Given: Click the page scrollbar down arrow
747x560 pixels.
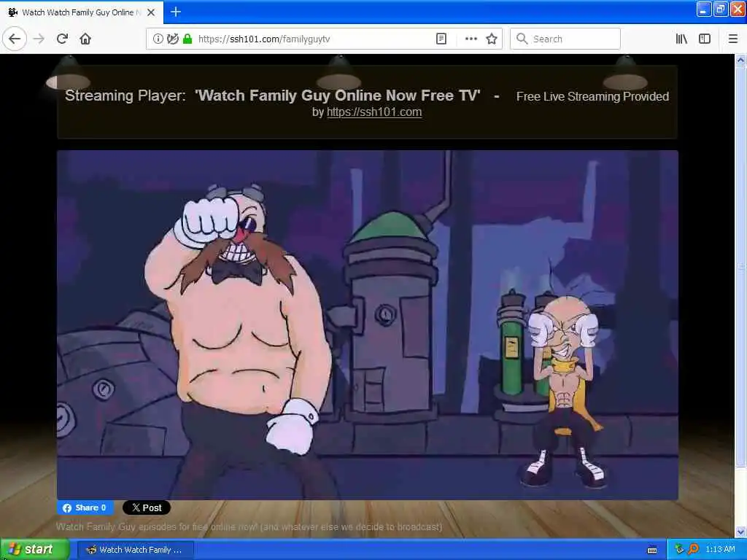Looking at the screenshot, I should click(740, 532).
